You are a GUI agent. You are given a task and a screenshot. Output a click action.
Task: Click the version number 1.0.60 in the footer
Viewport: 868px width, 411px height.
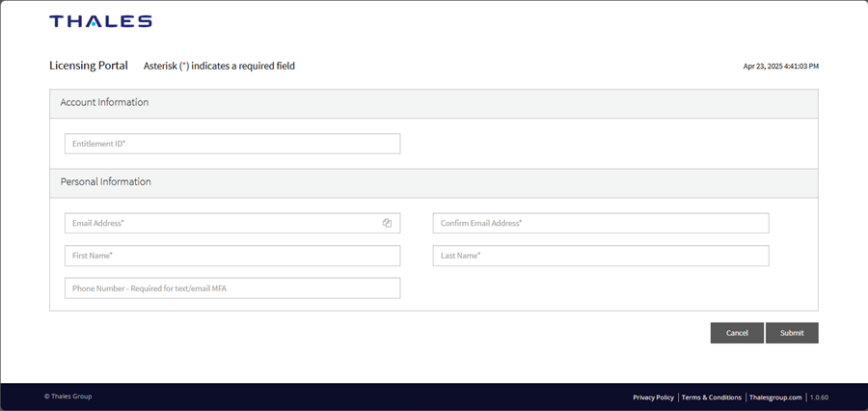point(819,397)
